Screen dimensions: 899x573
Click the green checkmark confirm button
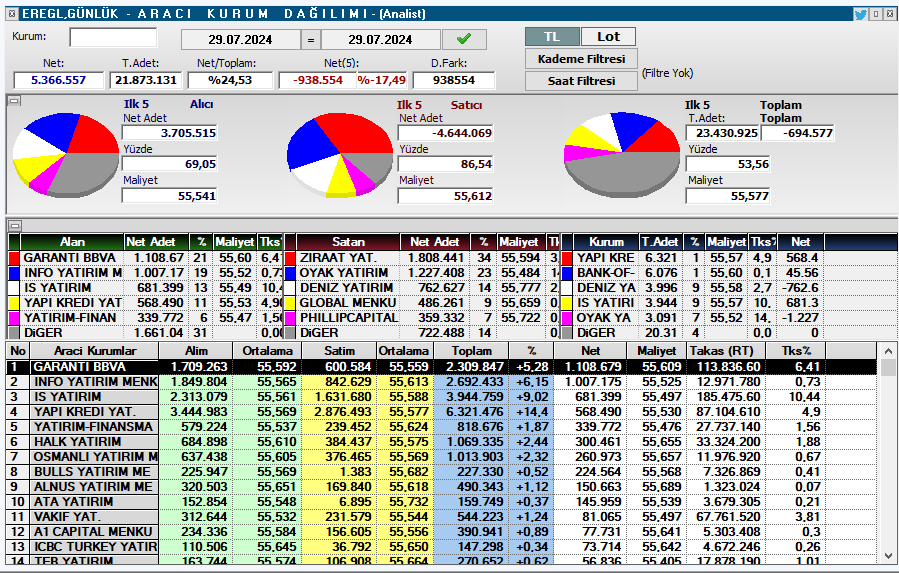pyautogui.click(x=464, y=39)
